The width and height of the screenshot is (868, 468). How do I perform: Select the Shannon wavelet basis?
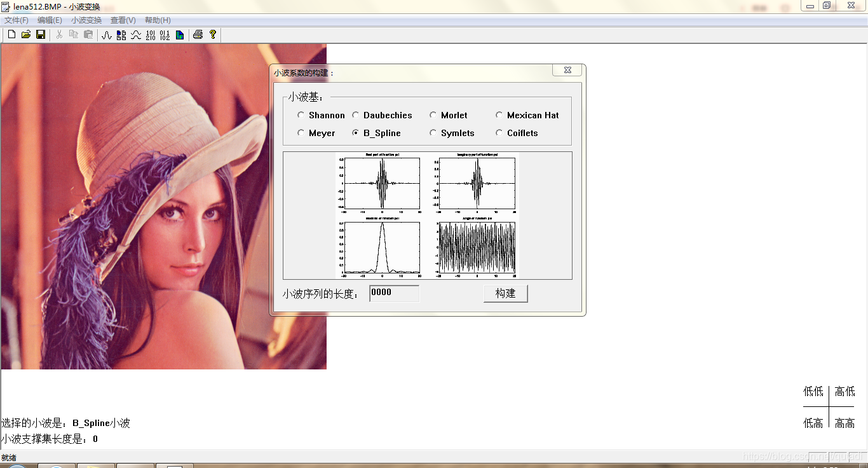321,115
